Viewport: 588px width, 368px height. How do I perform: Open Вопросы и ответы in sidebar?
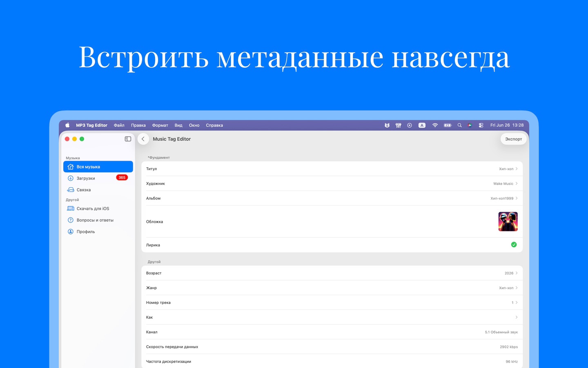click(98, 220)
